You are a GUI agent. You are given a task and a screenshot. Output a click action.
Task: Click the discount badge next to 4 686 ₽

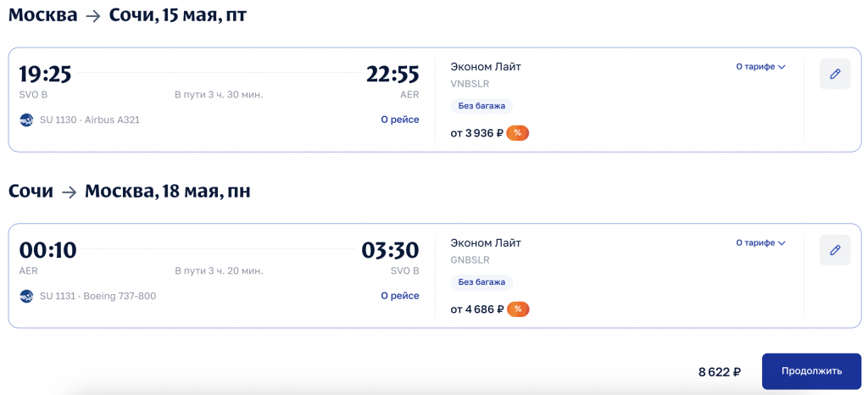pyautogui.click(x=518, y=309)
